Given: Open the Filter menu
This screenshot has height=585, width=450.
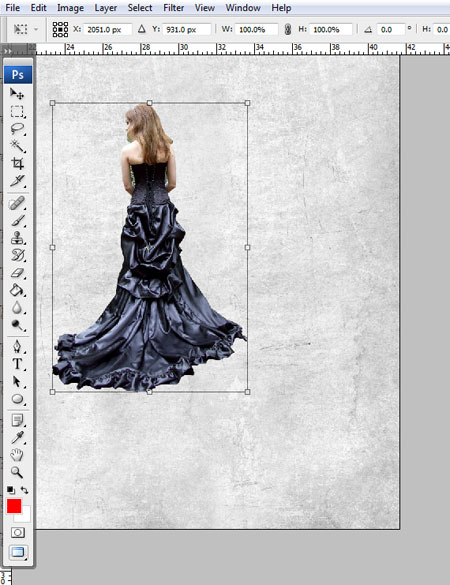Looking at the screenshot, I should tap(174, 8).
